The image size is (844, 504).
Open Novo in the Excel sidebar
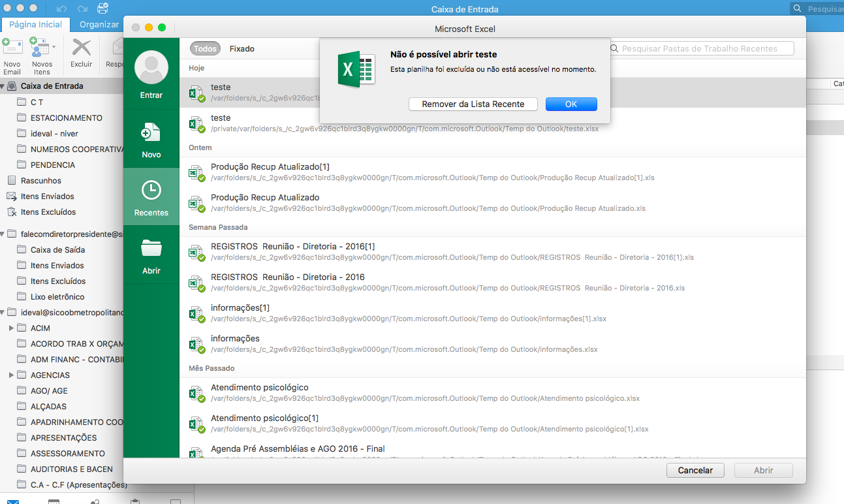[151, 133]
